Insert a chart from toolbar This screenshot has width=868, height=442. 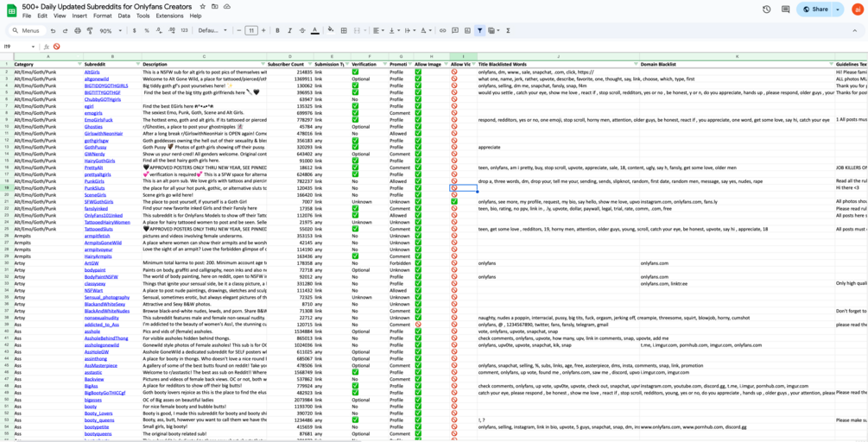467,30
